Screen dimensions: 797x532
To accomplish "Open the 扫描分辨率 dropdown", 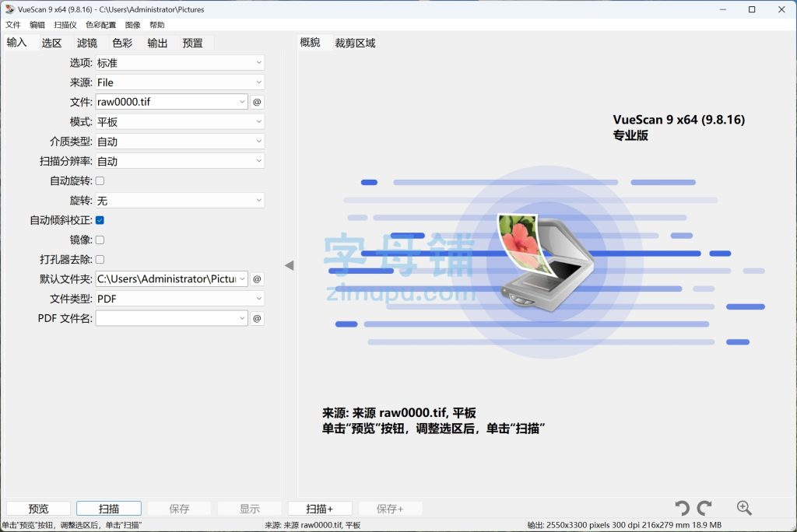I will 179,161.
